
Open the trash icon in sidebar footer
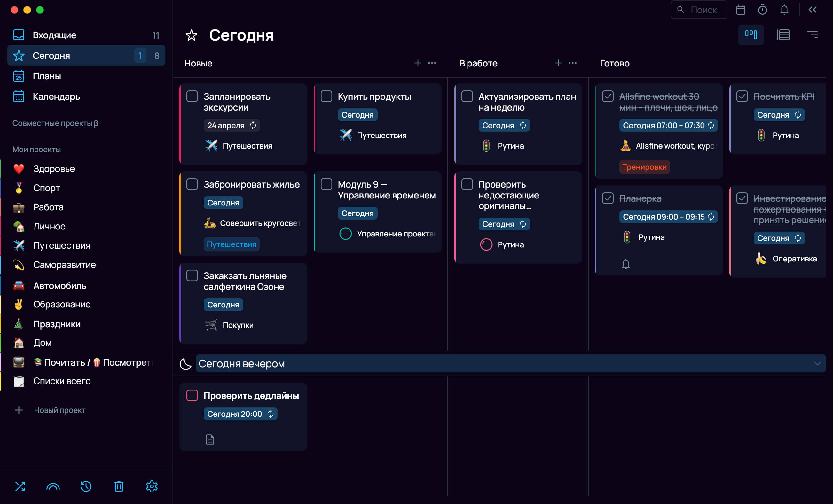(119, 486)
